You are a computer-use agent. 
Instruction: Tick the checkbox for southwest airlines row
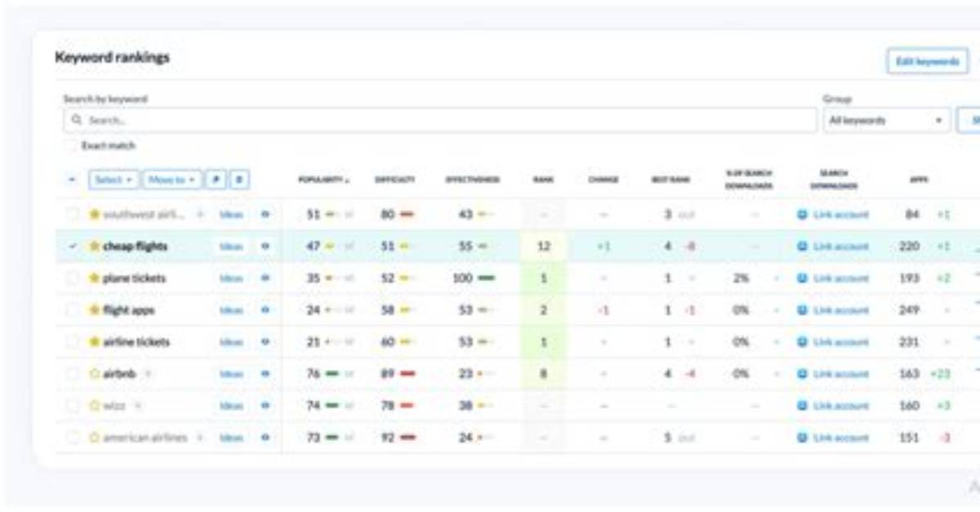73,215
